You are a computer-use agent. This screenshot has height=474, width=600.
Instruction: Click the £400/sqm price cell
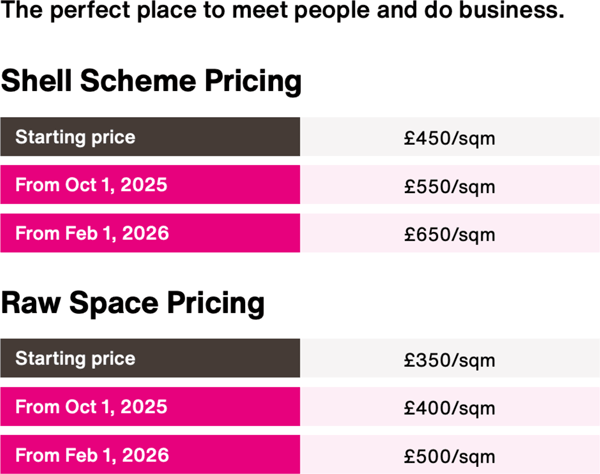[x=450, y=408]
